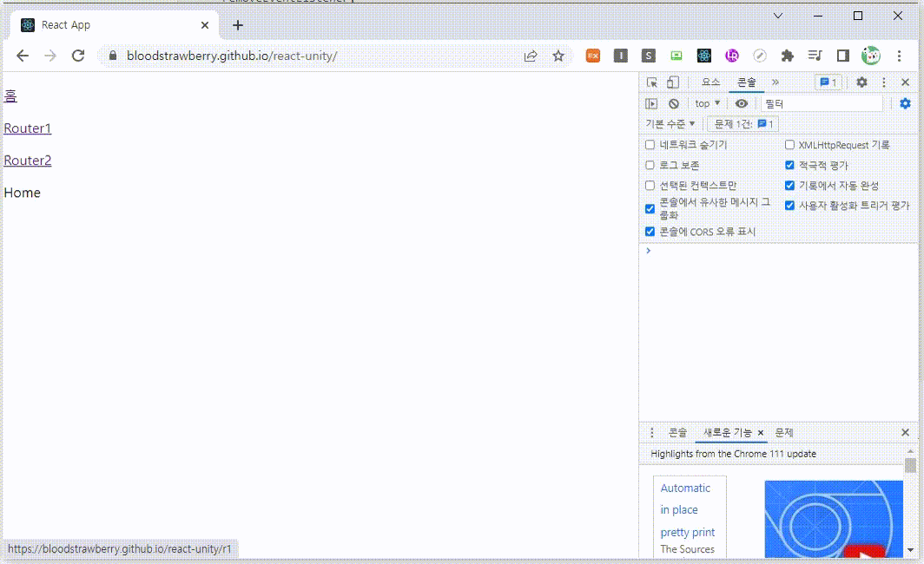Select the '콘솔' DevTools tab
This screenshot has width=924, height=564.
(x=747, y=82)
